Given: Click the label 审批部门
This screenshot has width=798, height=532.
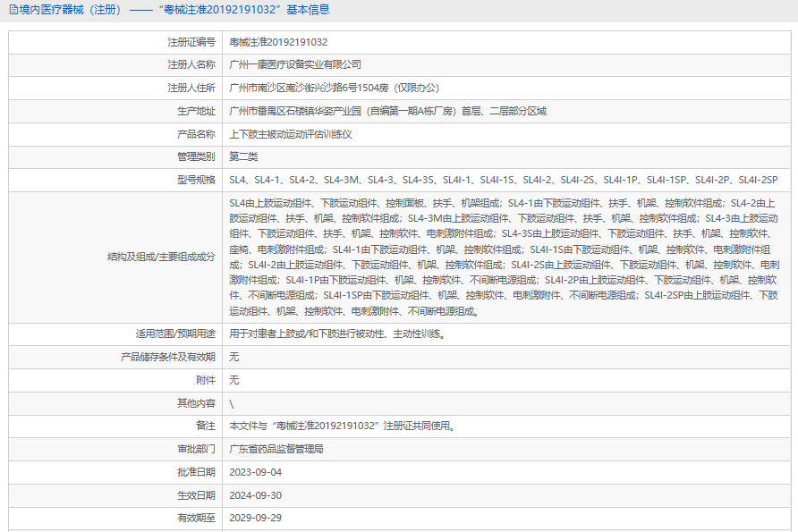Looking at the screenshot, I should point(196,449).
